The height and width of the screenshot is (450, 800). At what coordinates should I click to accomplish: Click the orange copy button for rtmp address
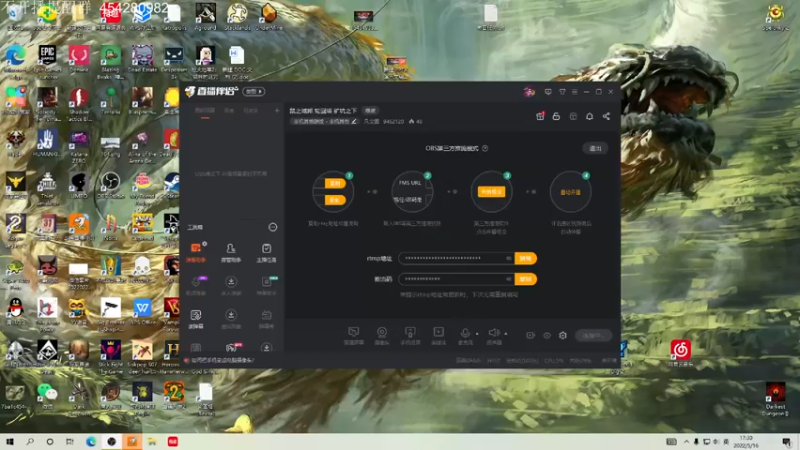526,259
